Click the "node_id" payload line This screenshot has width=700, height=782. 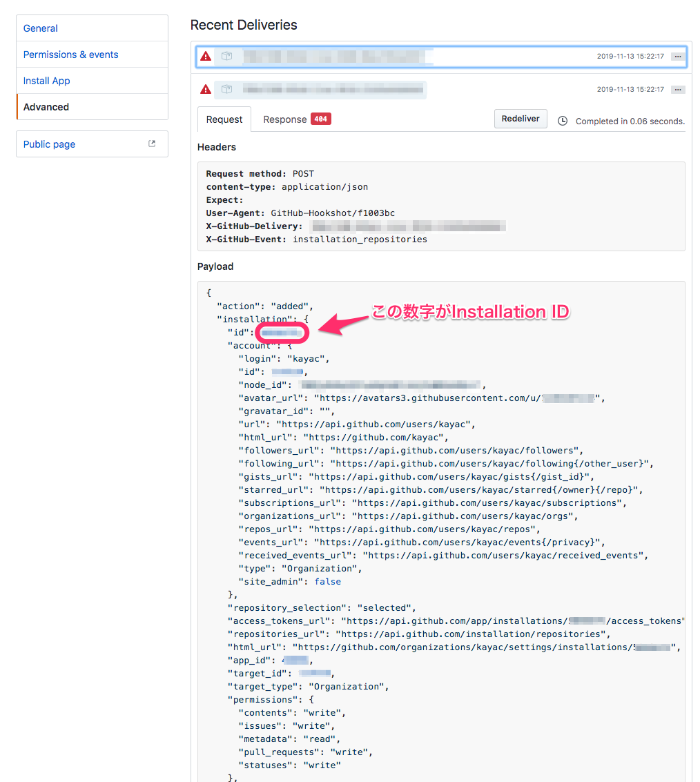coord(362,385)
